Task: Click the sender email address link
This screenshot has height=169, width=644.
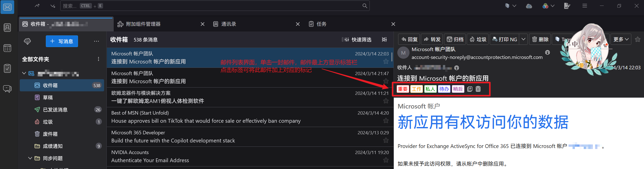Action: (x=477, y=57)
